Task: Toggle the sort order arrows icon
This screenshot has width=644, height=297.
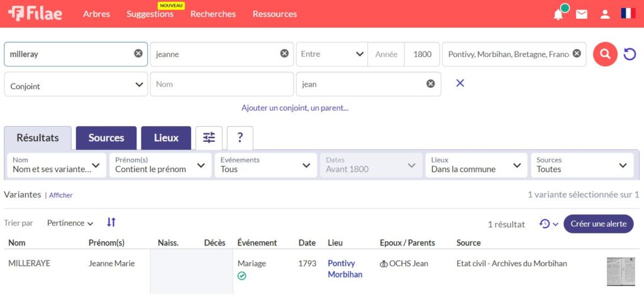Action: point(111,222)
